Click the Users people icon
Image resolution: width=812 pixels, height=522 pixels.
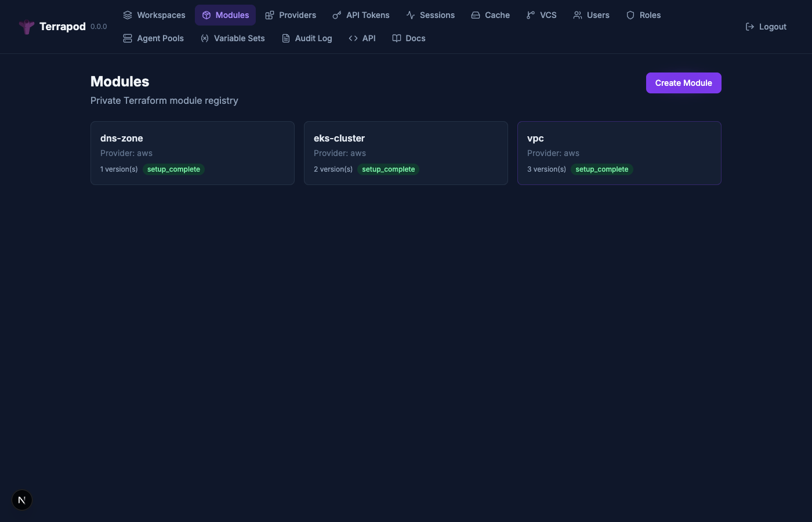(x=578, y=15)
